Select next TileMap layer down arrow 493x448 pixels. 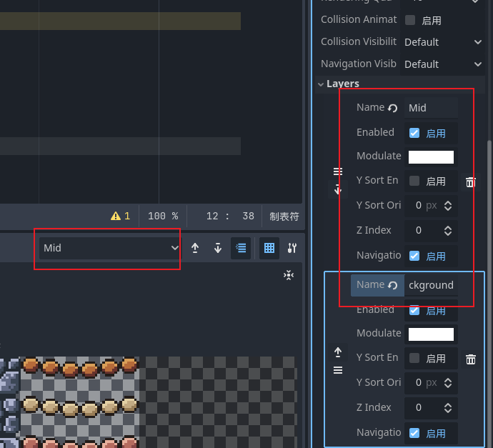[218, 248]
